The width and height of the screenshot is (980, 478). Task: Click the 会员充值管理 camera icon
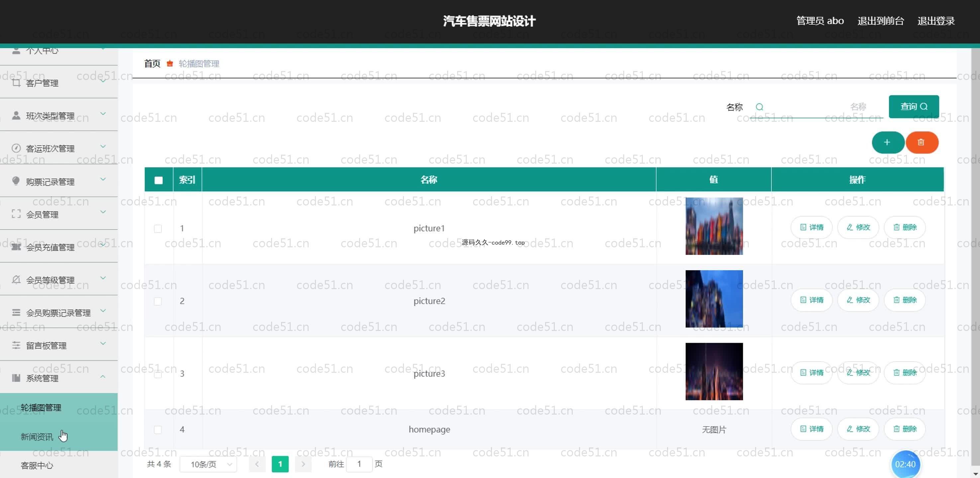pos(16,247)
